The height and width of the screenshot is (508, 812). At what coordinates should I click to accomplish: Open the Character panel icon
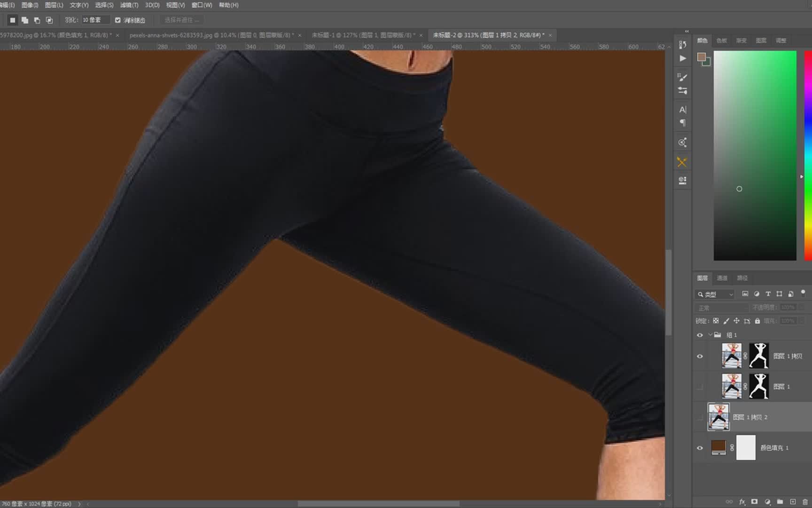(x=683, y=110)
